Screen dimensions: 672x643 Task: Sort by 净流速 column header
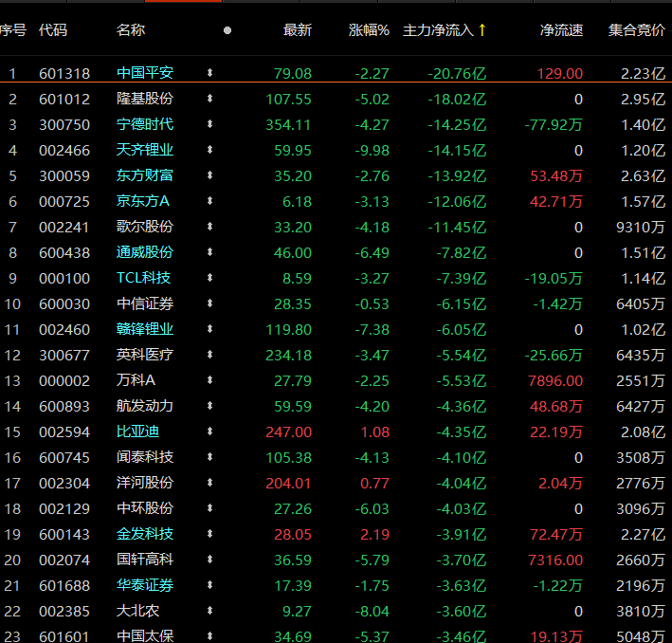pos(561,30)
